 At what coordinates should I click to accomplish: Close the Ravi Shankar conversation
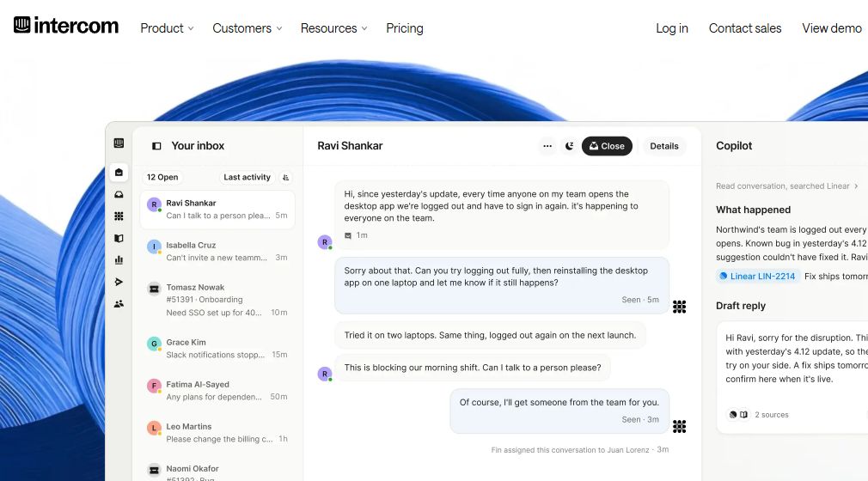point(607,146)
